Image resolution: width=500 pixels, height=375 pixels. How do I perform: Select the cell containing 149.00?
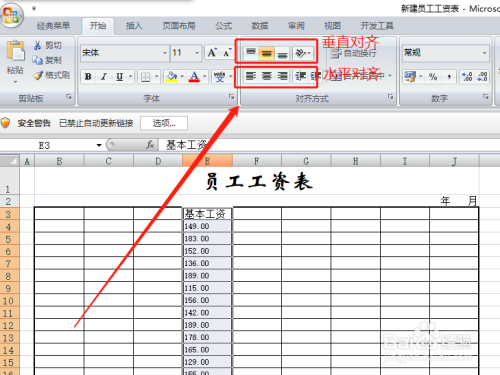click(x=207, y=226)
